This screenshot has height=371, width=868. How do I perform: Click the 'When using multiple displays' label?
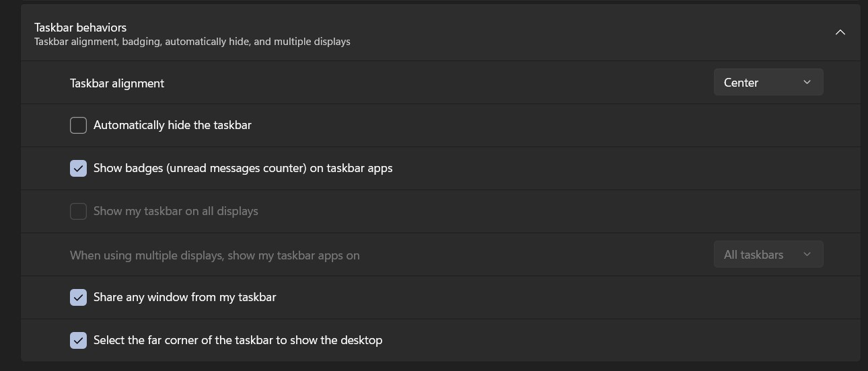point(215,255)
